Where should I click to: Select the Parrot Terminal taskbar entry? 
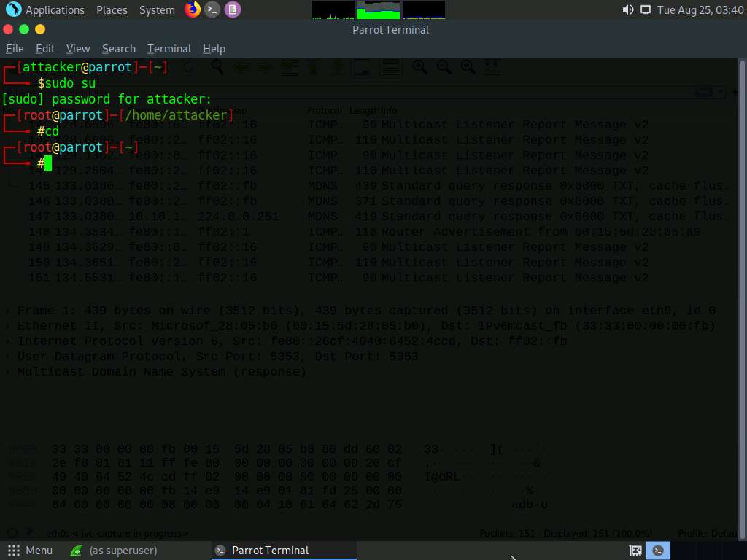(x=284, y=551)
